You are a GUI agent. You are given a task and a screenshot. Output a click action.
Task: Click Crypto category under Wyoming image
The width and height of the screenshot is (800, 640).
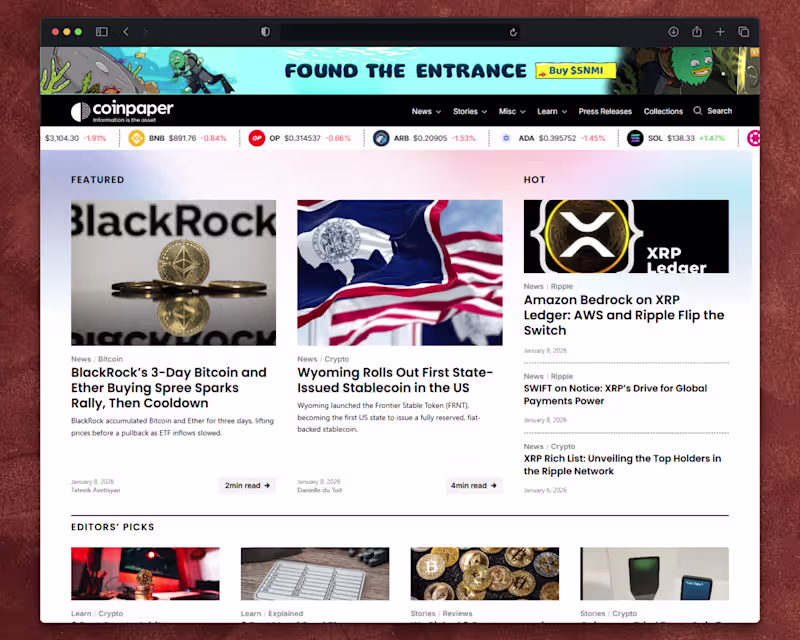[337, 359]
